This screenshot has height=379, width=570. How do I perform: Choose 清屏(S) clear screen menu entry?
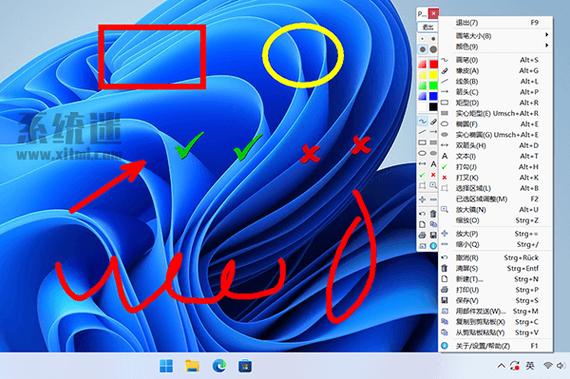pyautogui.click(x=496, y=269)
